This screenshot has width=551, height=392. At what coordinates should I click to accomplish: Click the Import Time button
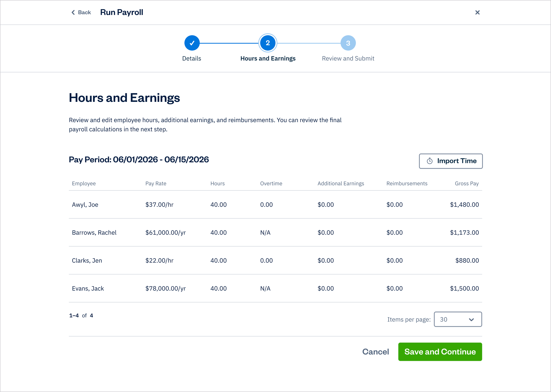coord(451,161)
